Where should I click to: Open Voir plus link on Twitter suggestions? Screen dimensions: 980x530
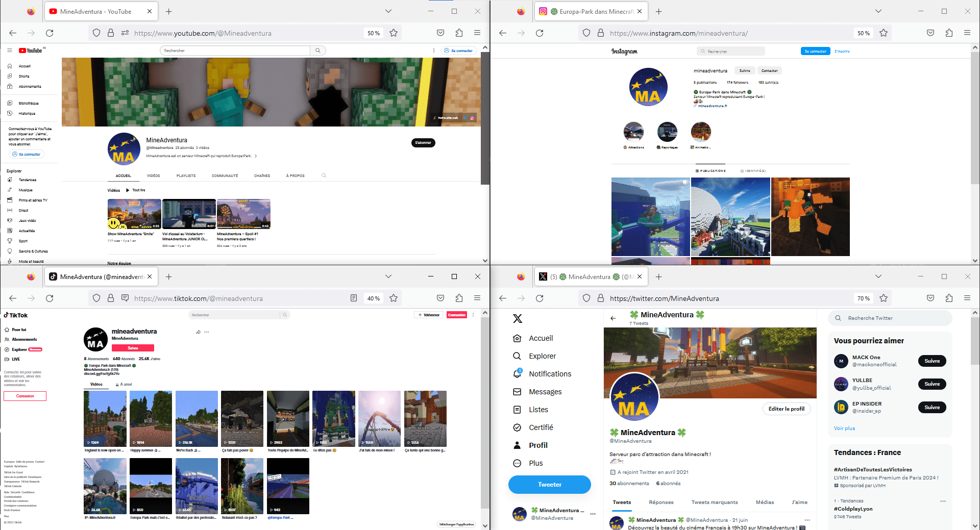pos(844,428)
